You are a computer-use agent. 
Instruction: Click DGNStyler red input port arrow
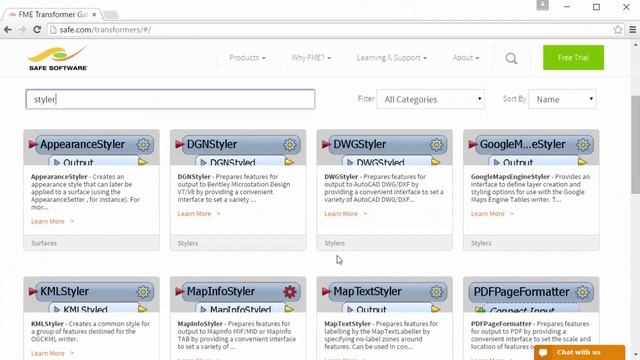pyautogui.click(x=179, y=144)
